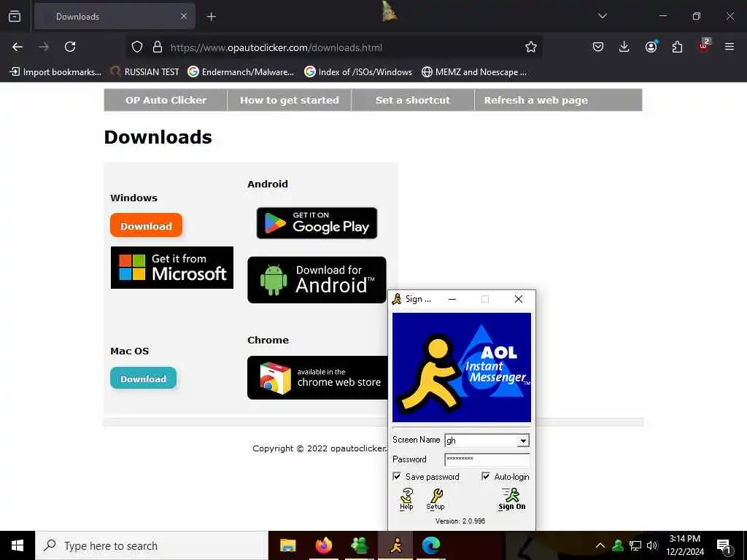Click Sign On in AIM window

coord(511,499)
